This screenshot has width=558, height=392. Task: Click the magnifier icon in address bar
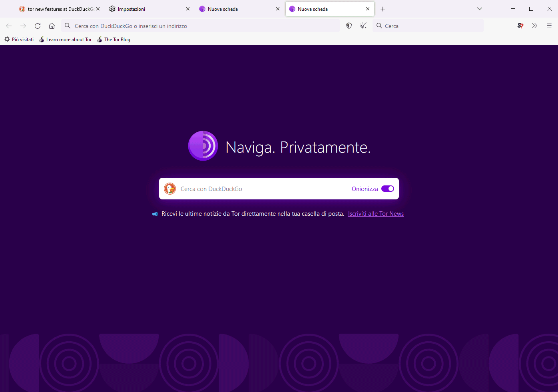[x=68, y=26]
